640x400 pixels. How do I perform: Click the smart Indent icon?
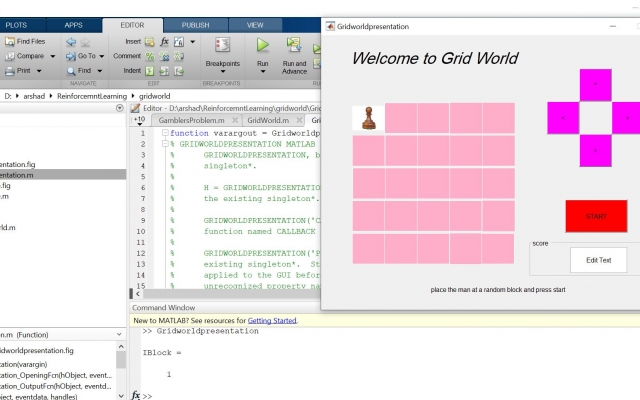click(x=150, y=71)
